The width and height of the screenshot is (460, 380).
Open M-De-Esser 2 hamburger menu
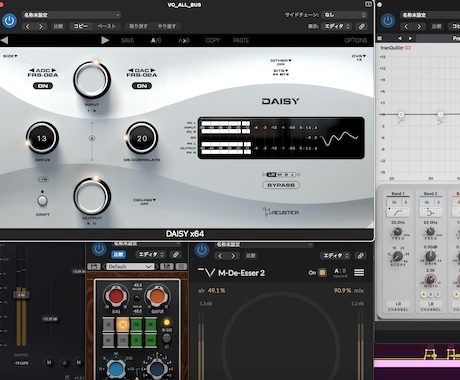click(x=359, y=272)
